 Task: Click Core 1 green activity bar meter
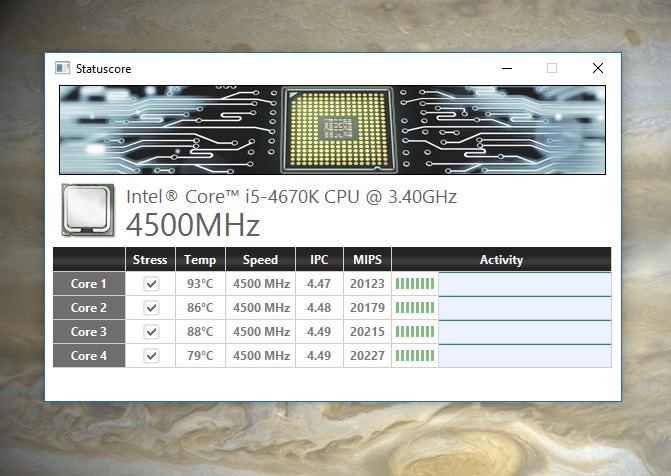point(415,284)
